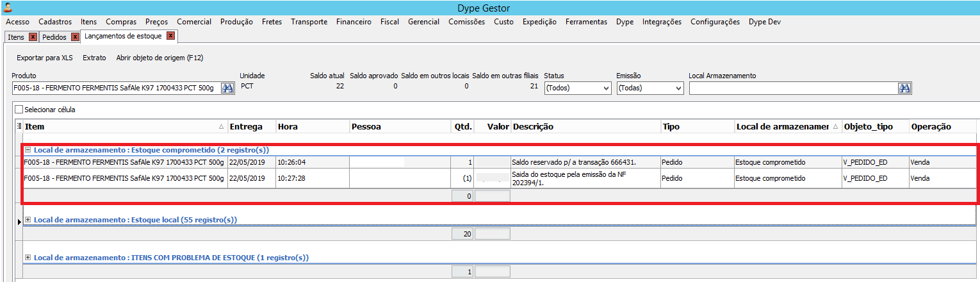Click Exportar para XLS
980x282 pixels.
point(45,58)
